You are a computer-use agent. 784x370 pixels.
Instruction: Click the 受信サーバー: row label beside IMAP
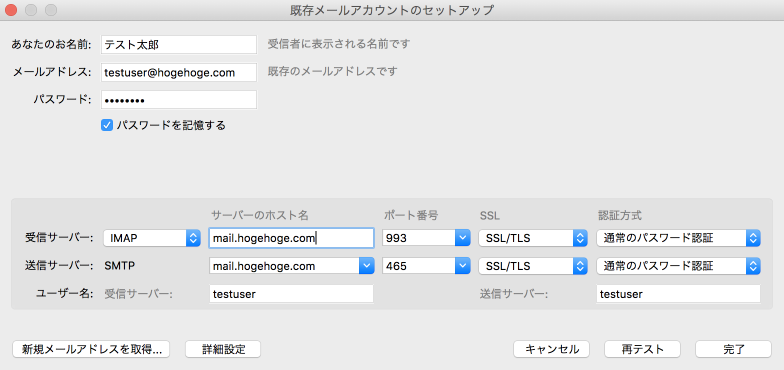coord(59,238)
